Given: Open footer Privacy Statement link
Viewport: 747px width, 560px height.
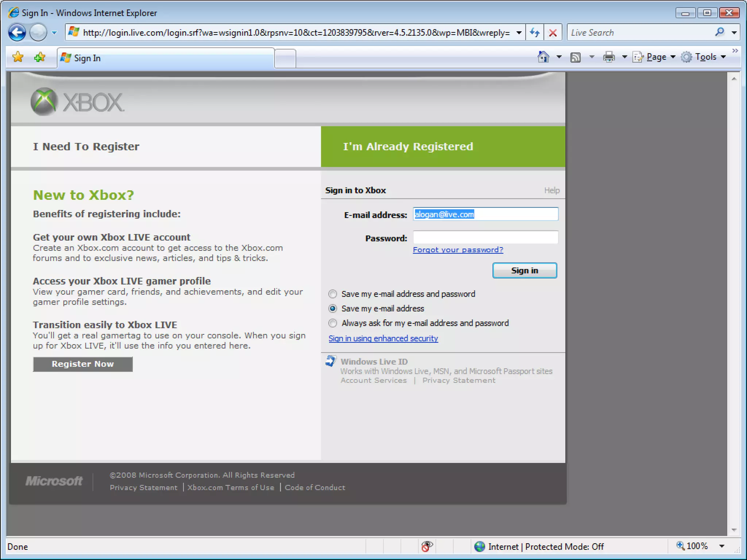Looking at the screenshot, I should [x=143, y=487].
